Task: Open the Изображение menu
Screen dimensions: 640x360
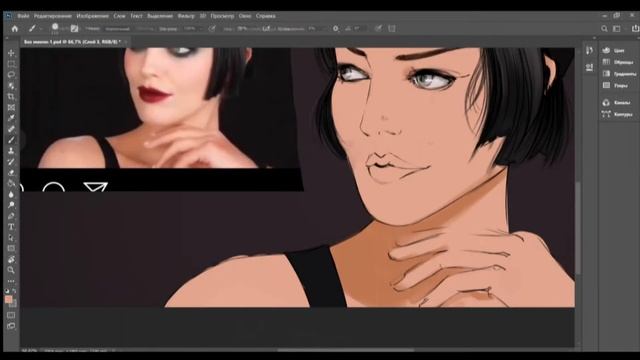Action: click(93, 16)
